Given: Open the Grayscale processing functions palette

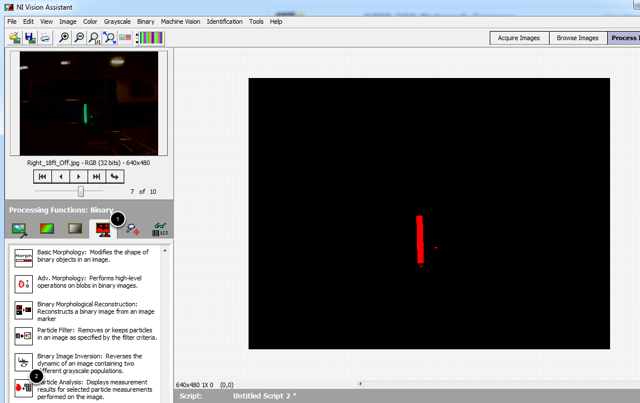Looking at the screenshot, I should point(75,229).
